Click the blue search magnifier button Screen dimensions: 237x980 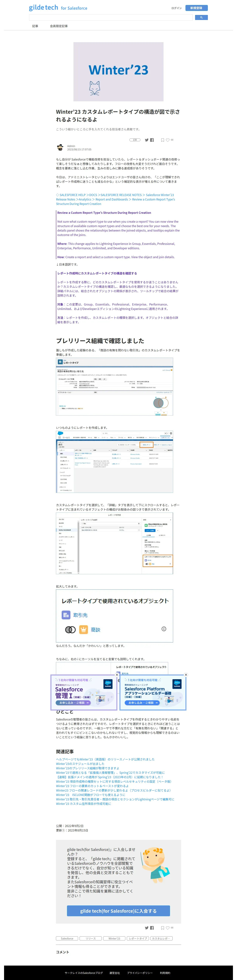(x=201, y=18)
